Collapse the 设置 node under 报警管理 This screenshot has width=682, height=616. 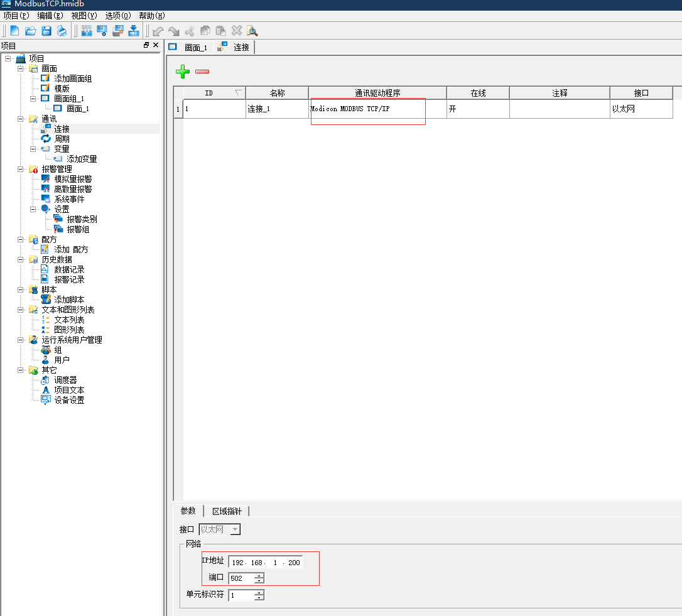(x=33, y=209)
